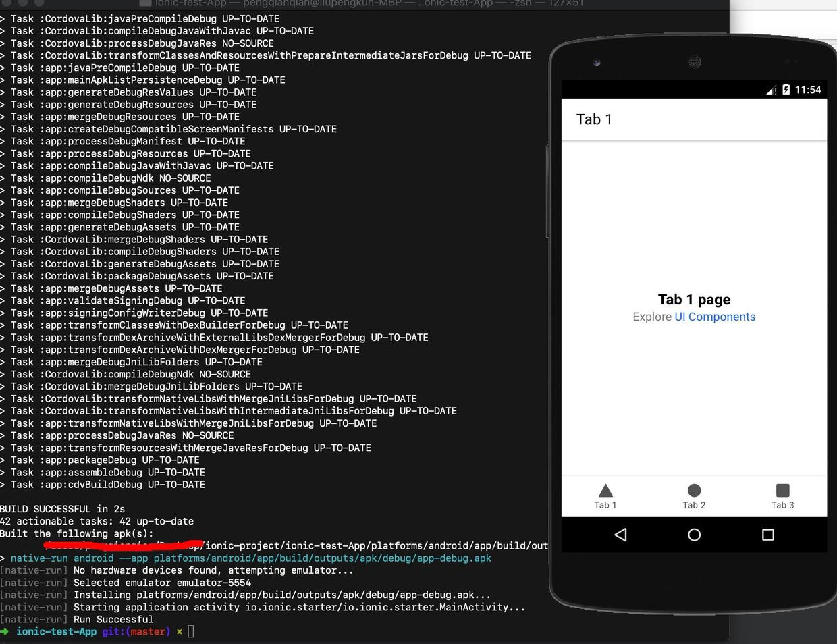Viewport: 837px width, 644px height.
Task: Click the ':app:transformDexArchiveWithDexMergerForDebug' line
Action: pos(180,350)
